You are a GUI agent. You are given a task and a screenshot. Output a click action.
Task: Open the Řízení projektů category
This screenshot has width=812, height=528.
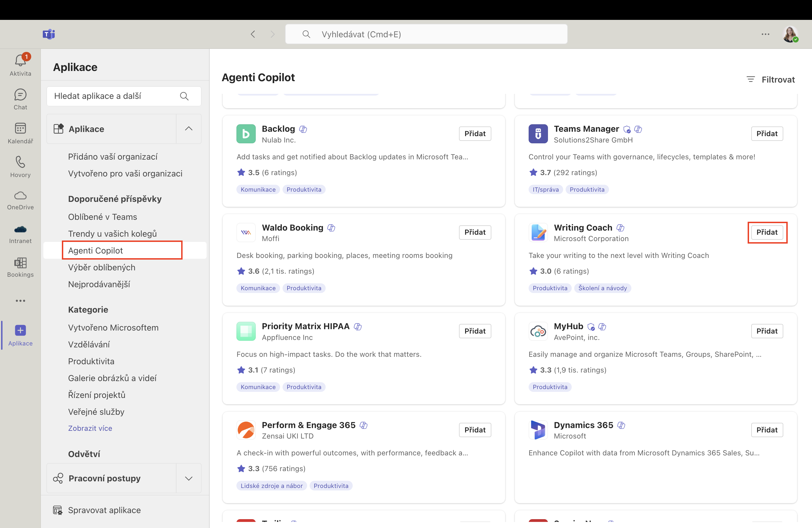point(97,395)
